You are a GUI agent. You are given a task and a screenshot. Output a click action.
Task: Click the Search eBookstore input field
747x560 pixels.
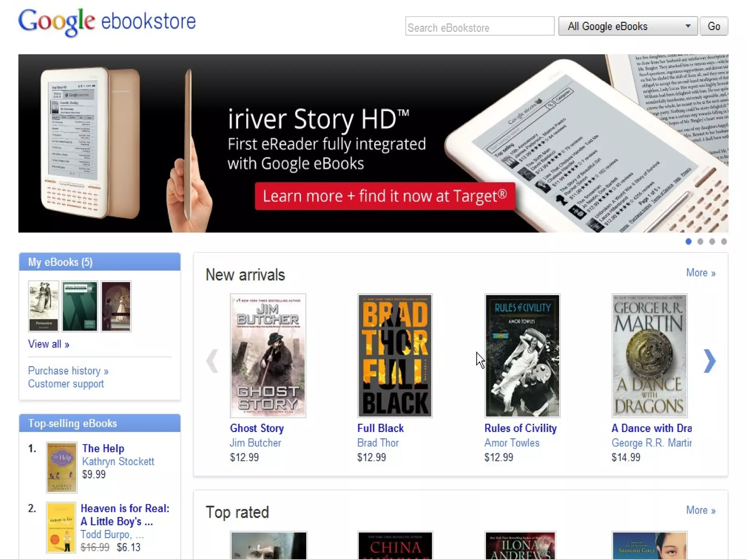point(479,27)
